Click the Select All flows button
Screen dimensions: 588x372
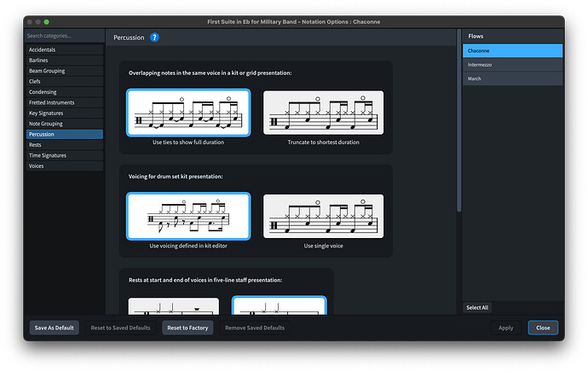point(477,307)
